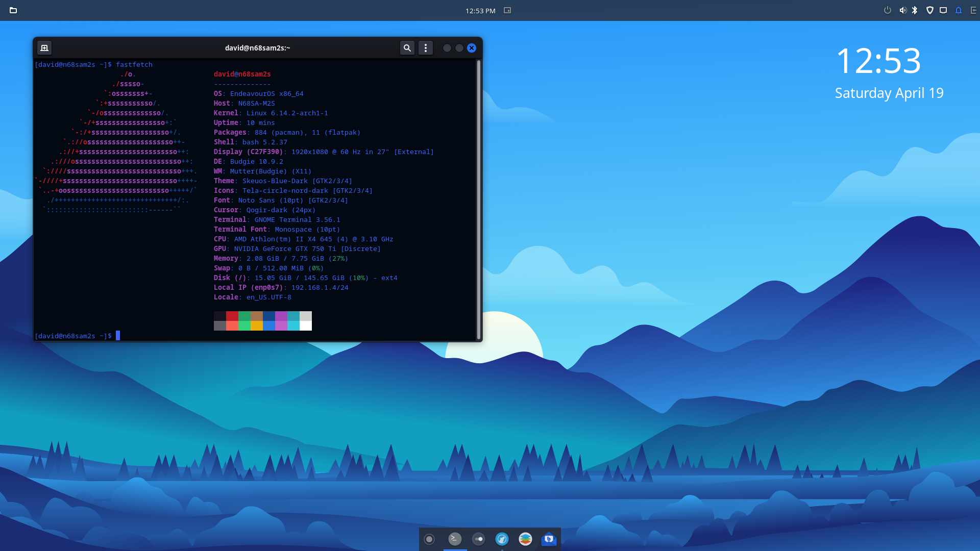Screen dimensions: 980x551
Task: Click the Host: N68SA-M2S line
Action: (x=244, y=104)
